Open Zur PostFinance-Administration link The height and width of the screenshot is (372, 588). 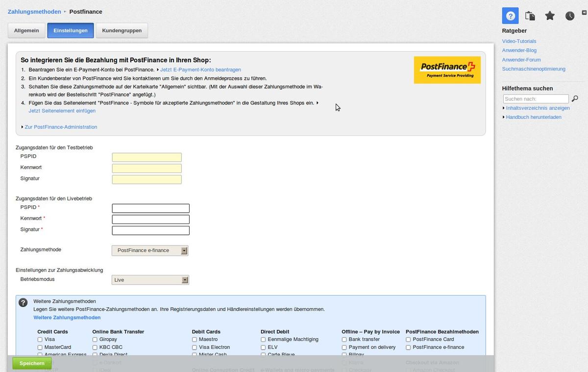pos(61,127)
